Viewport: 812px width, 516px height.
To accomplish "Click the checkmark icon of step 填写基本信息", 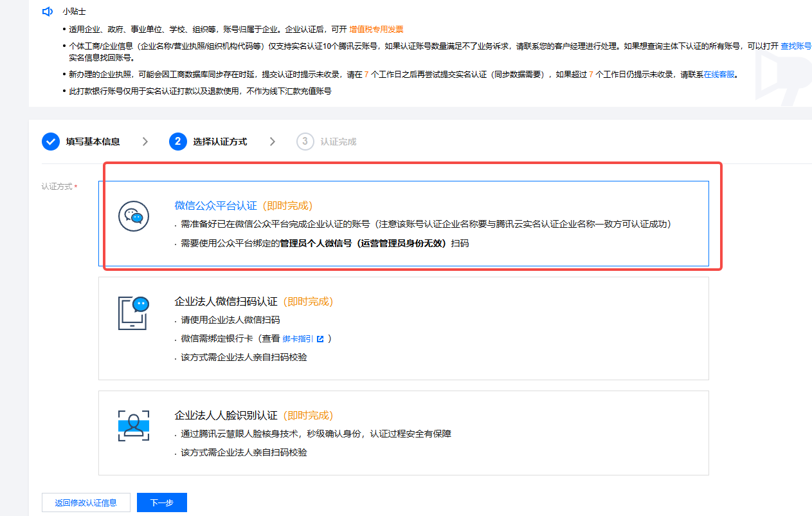I will 51,142.
